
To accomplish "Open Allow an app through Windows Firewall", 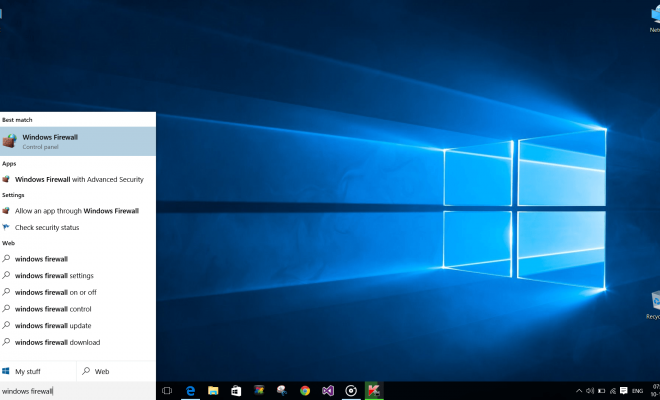I will [x=78, y=211].
